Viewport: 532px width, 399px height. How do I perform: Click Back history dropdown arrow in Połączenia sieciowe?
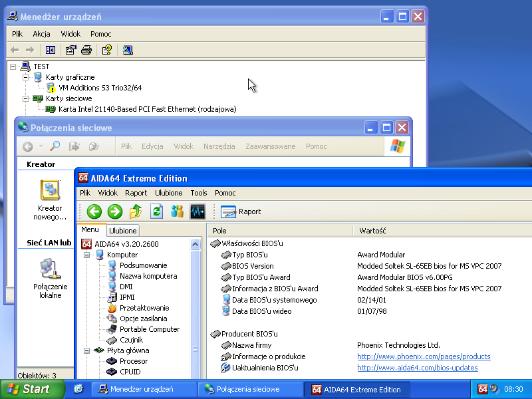pyautogui.click(x=41, y=146)
